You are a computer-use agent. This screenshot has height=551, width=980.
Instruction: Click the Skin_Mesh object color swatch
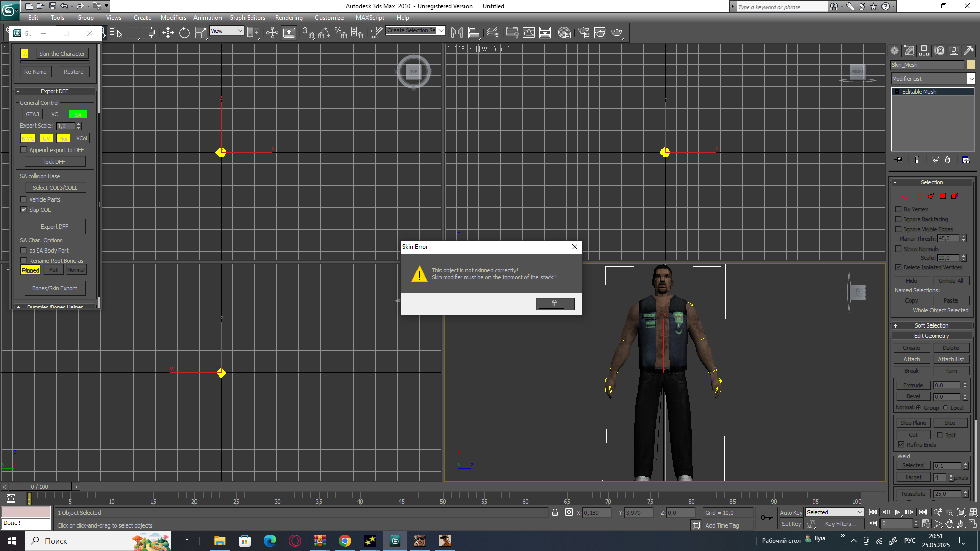tap(971, 65)
